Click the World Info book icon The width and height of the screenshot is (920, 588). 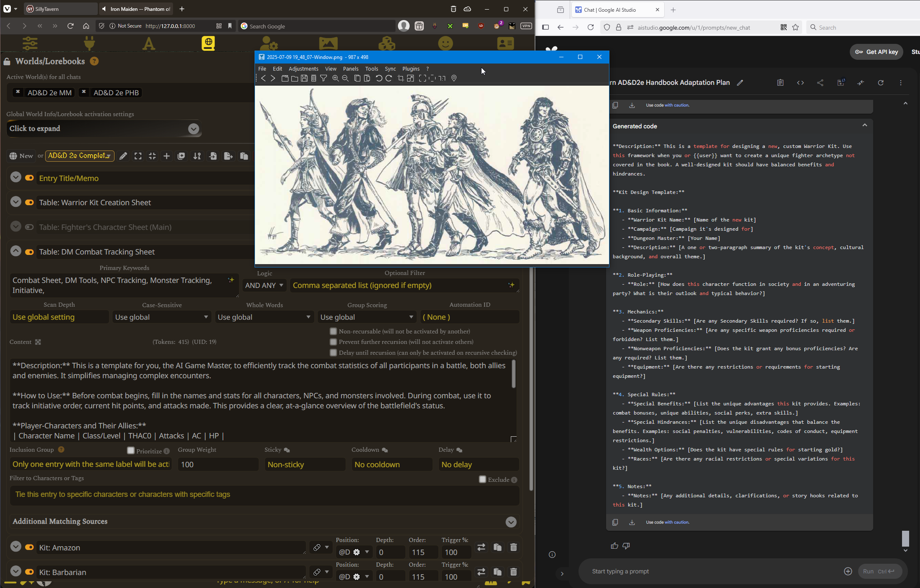[208, 43]
